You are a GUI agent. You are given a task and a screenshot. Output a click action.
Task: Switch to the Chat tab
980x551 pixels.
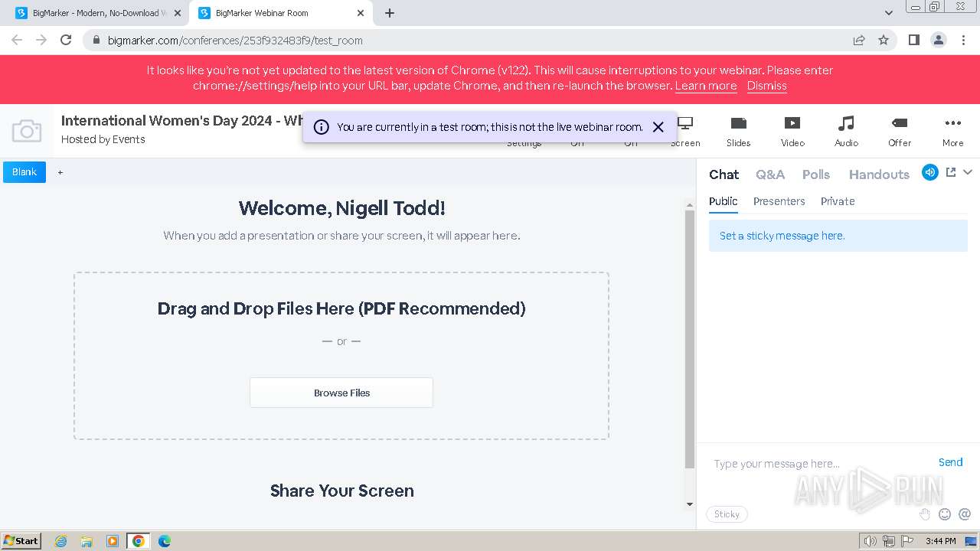click(x=724, y=174)
